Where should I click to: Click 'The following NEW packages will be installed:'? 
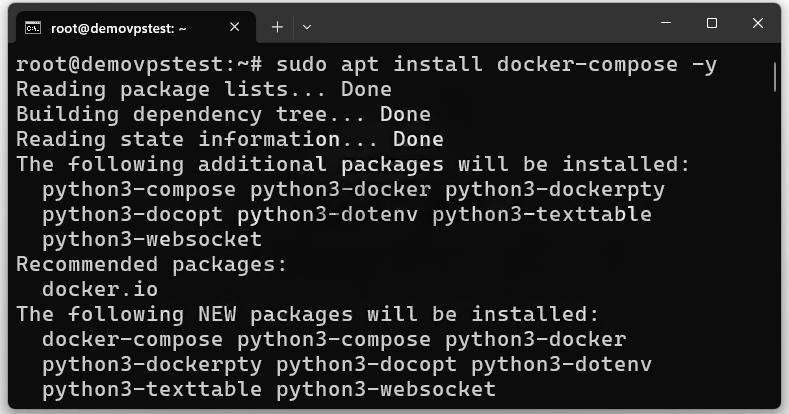click(x=308, y=315)
